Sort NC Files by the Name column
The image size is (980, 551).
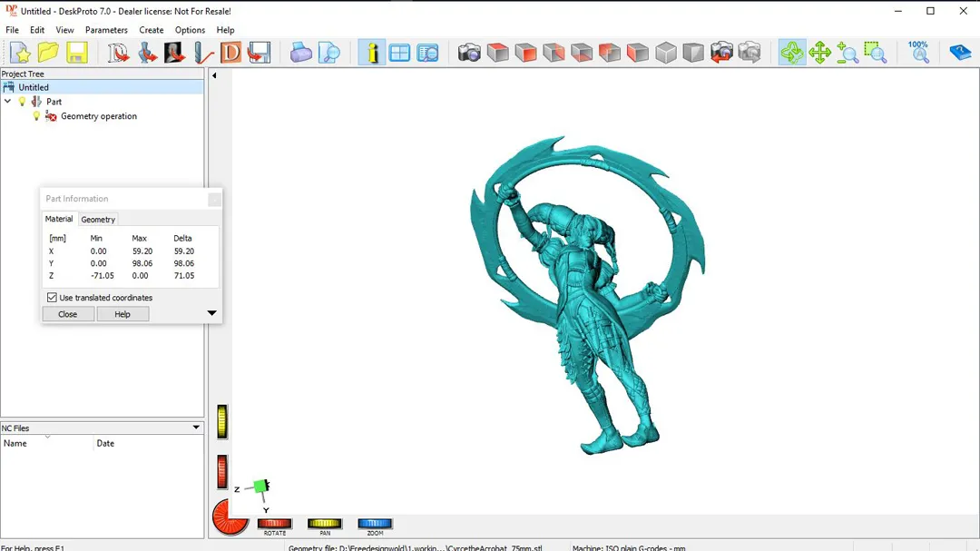pos(47,443)
